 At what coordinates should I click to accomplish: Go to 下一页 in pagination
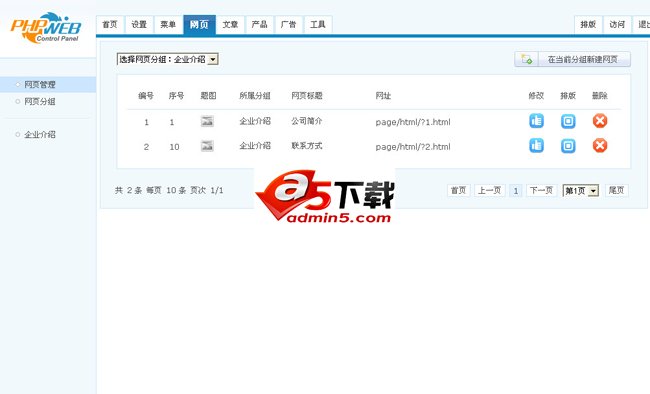pos(541,190)
